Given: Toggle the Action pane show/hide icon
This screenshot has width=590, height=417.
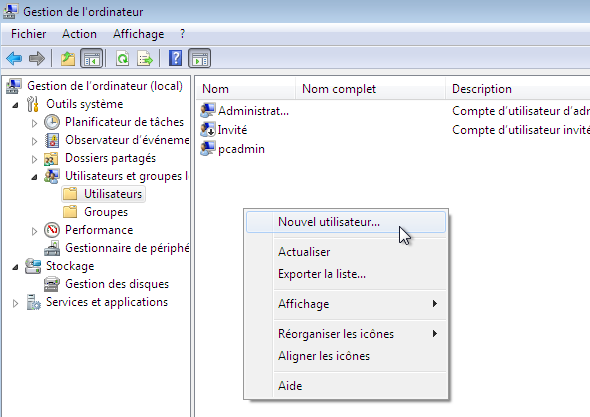Looking at the screenshot, I should [199, 59].
